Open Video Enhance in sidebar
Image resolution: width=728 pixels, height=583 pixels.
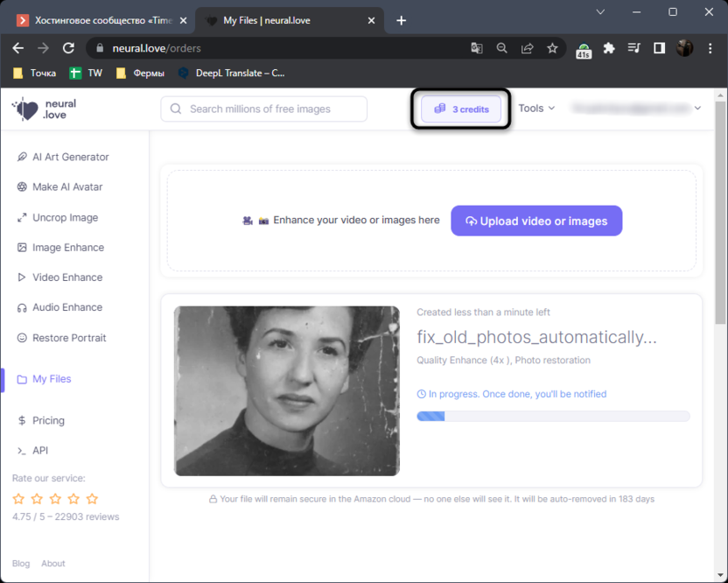[66, 277]
